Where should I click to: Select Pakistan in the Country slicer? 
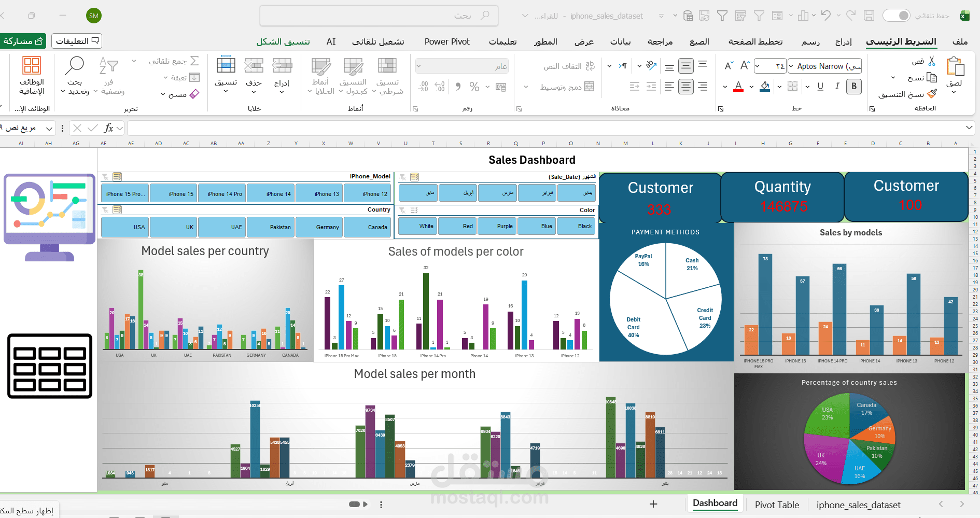pos(271,227)
